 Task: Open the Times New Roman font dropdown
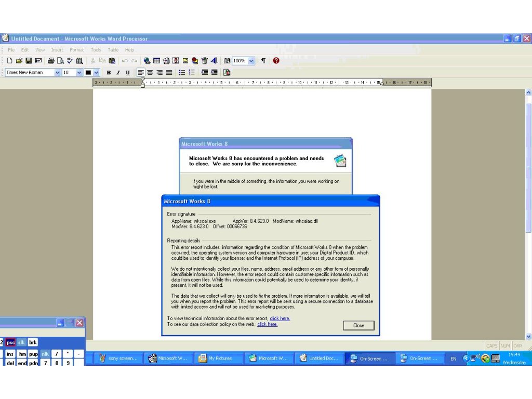point(57,72)
